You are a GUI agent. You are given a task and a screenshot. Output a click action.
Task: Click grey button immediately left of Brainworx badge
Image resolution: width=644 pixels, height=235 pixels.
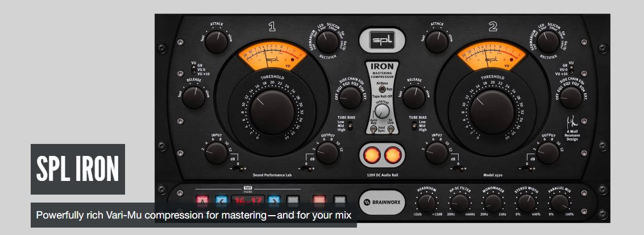pyautogui.click(x=340, y=202)
